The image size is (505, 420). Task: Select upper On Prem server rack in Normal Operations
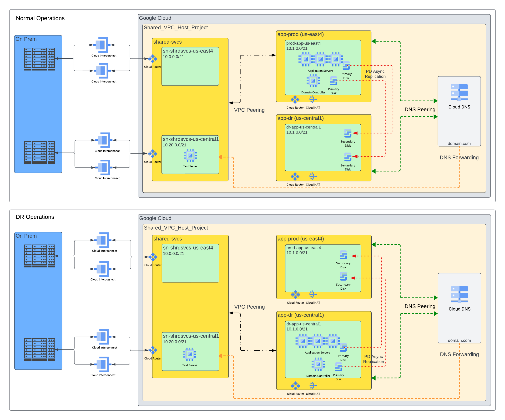(40, 59)
